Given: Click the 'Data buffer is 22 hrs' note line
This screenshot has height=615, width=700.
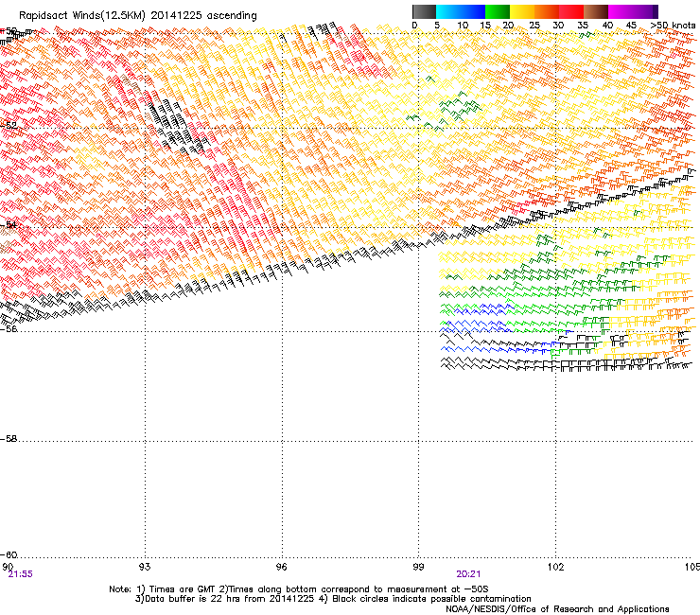Looking at the screenshot, I should [333, 599].
